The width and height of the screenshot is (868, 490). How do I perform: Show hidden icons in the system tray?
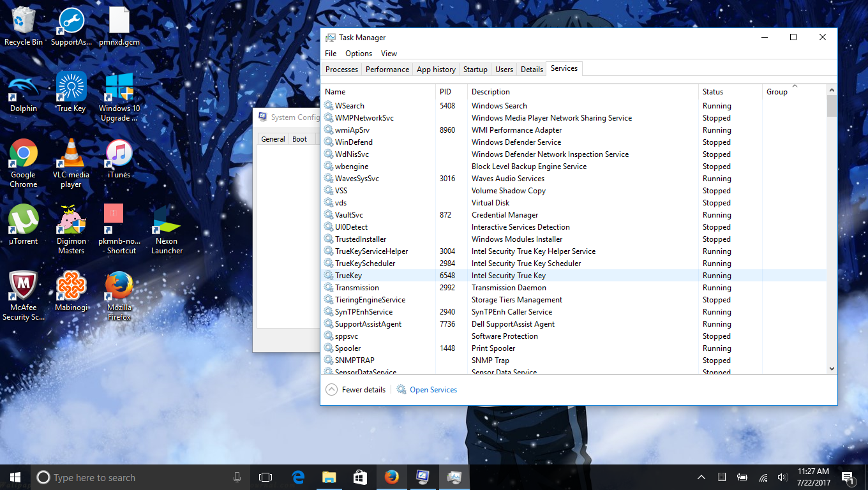click(x=701, y=477)
